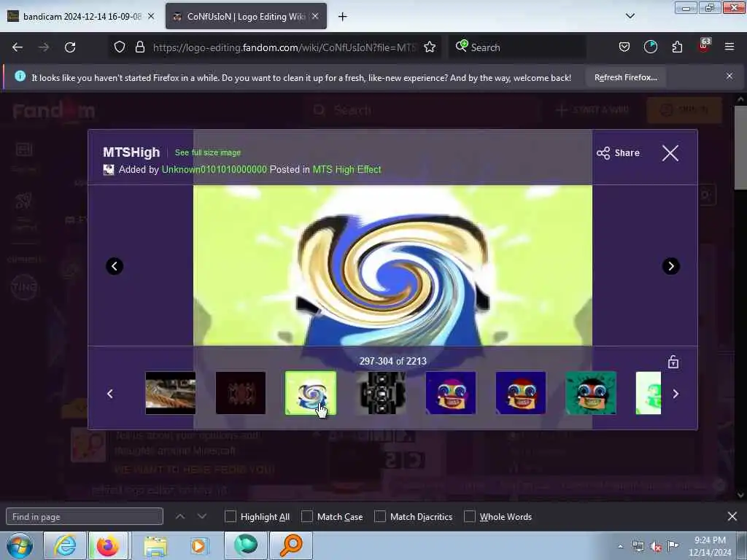Screen dimensions: 747x560
Task: Click the padlock site security icon
Action: (x=139, y=47)
